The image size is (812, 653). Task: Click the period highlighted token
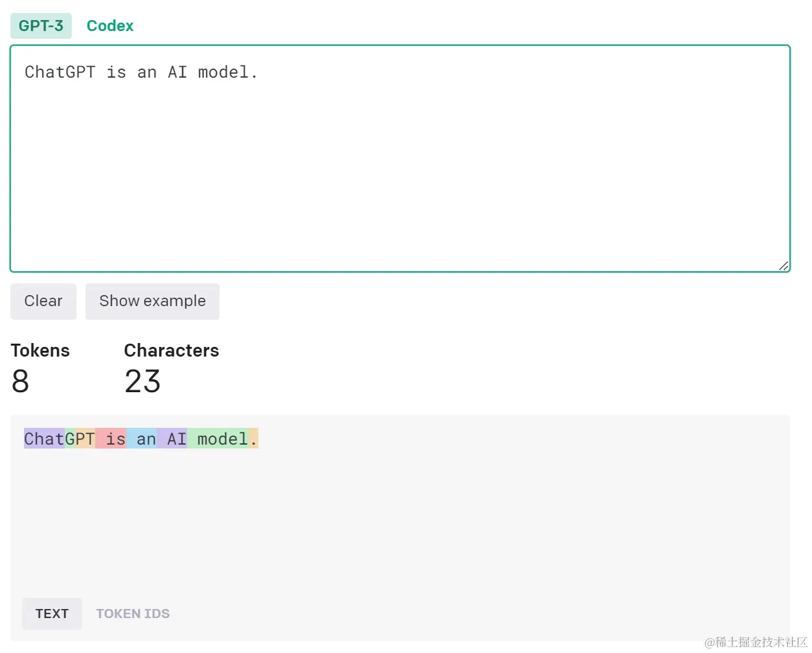coord(253,439)
